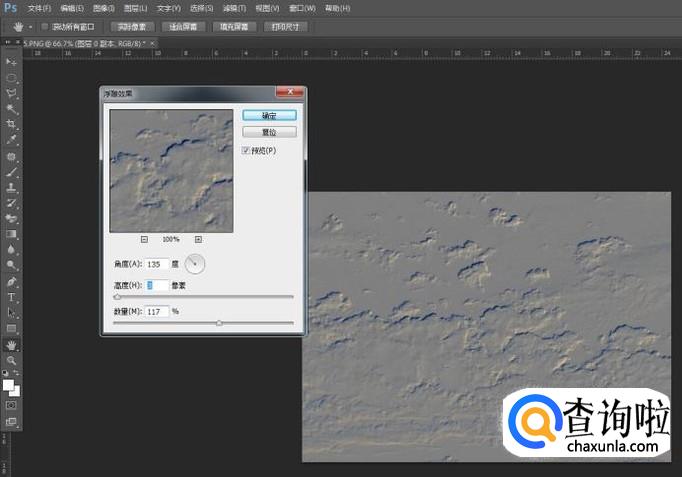Select the Type tool
682x477 pixels.
tap(12, 297)
